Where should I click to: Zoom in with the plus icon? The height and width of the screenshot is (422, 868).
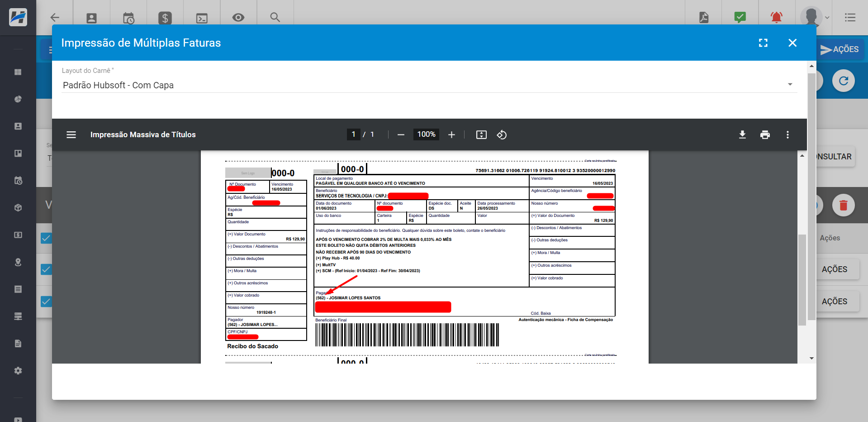coord(451,134)
